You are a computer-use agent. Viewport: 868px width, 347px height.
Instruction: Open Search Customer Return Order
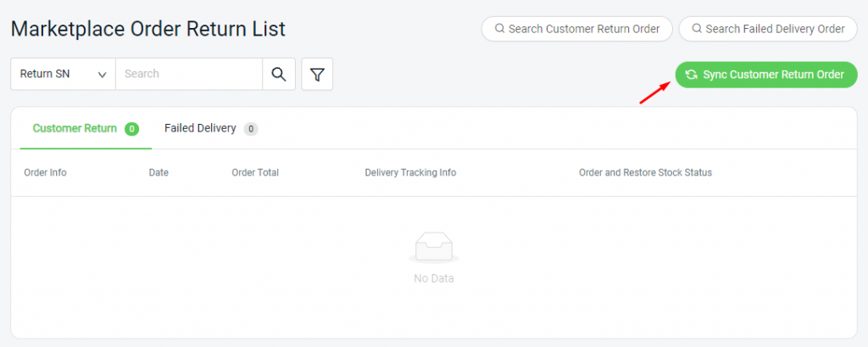(576, 29)
